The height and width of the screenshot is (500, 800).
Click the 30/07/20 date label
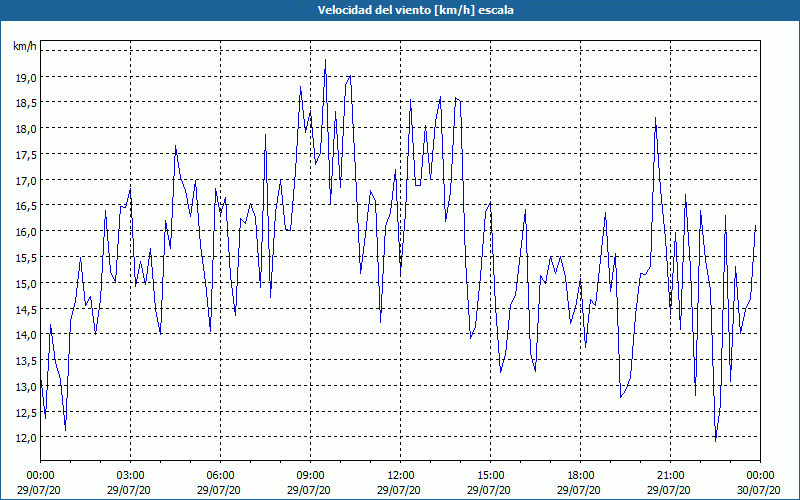(x=759, y=490)
